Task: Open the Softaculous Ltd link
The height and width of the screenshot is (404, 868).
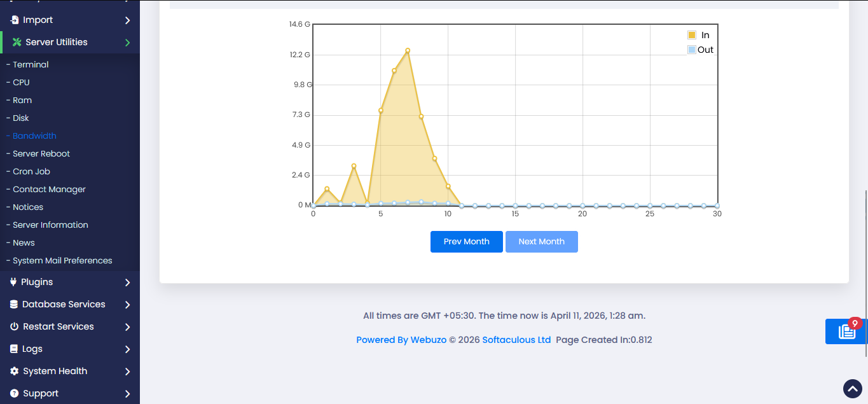Action: tap(516, 340)
